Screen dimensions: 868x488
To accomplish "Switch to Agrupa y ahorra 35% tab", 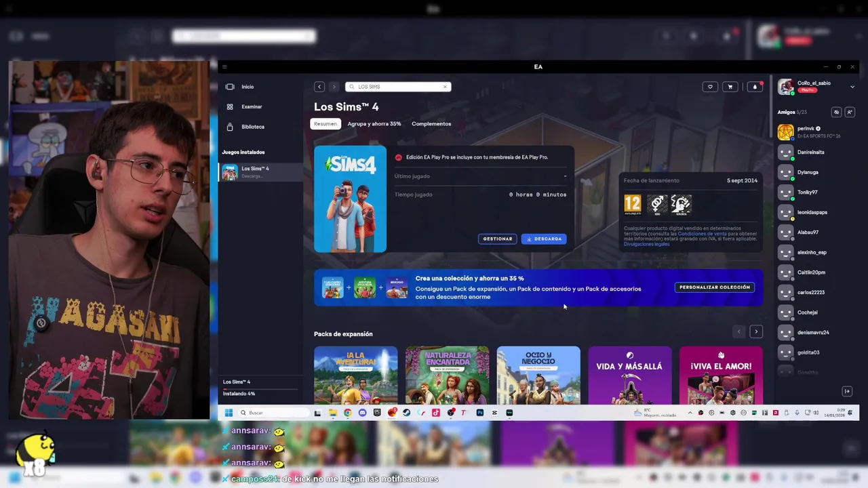I will coord(374,123).
